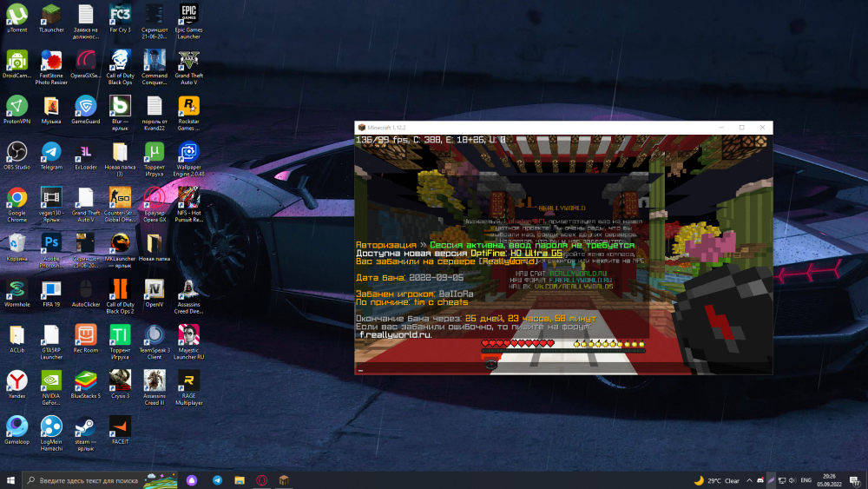Switch the ENG input language indicator
868x489 pixels.
(x=806, y=480)
